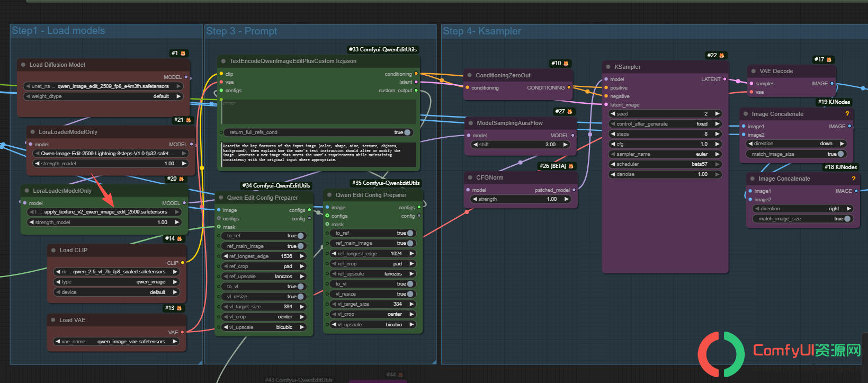Screen dimensions: 868x383
Task: Collapse the Load Diffusion Model node using its title dot
Action: pos(23,65)
